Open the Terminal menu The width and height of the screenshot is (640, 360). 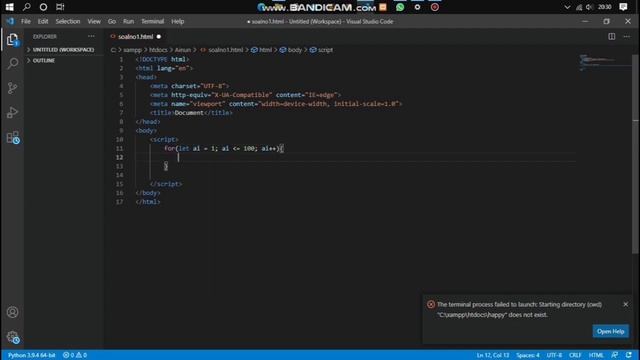coord(153,21)
